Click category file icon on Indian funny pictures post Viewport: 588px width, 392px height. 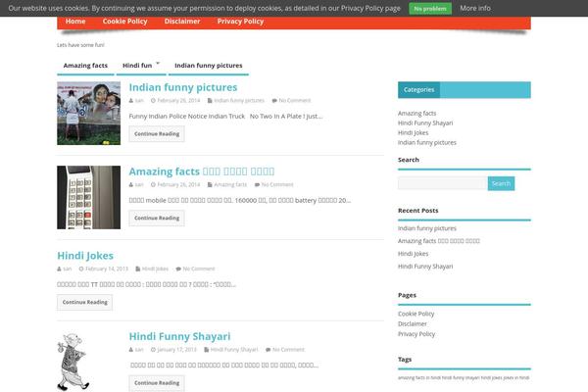coord(210,101)
